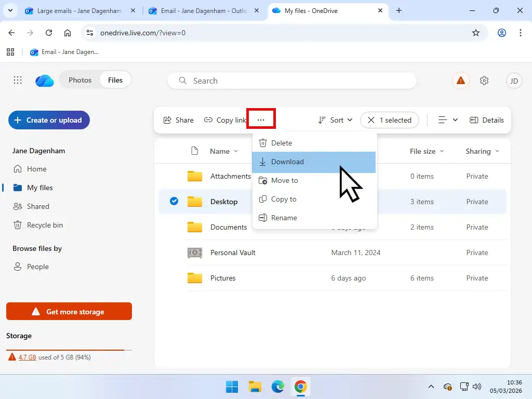Uncheck the selected Desktop folder
532x399 pixels.
174,201
